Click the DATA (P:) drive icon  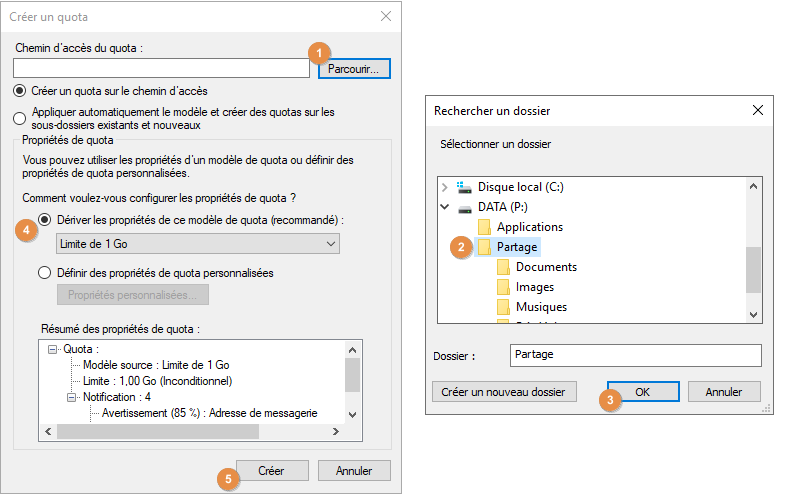point(464,208)
